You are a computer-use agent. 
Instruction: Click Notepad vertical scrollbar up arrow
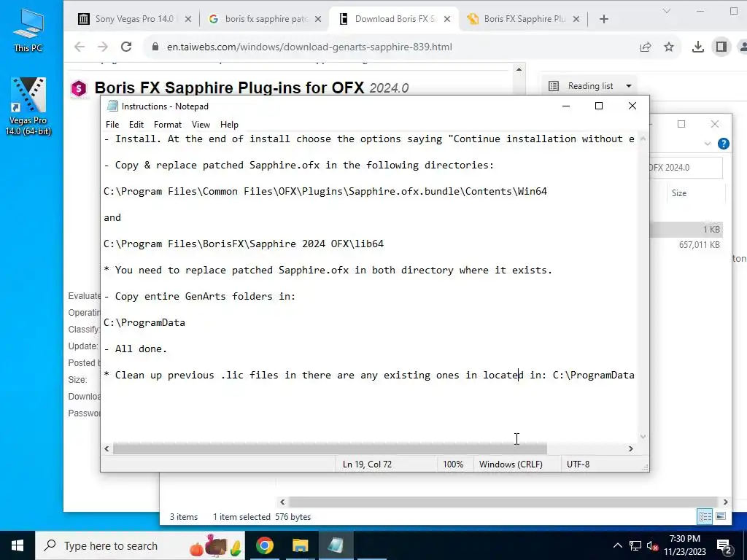643,139
